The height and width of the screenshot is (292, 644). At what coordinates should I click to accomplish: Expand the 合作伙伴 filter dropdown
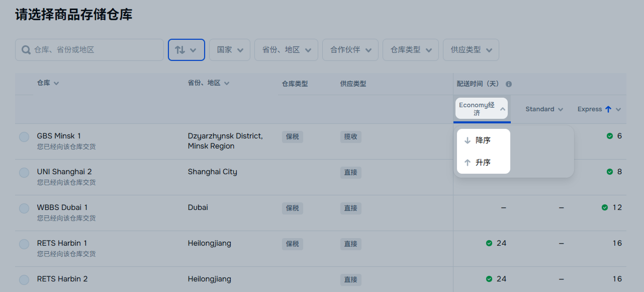click(350, 50)
